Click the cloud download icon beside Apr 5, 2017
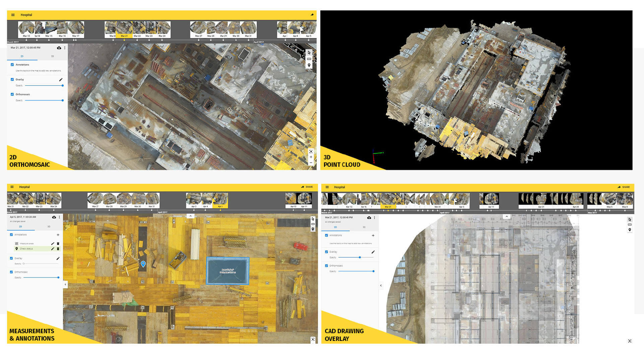 [54, 217]
